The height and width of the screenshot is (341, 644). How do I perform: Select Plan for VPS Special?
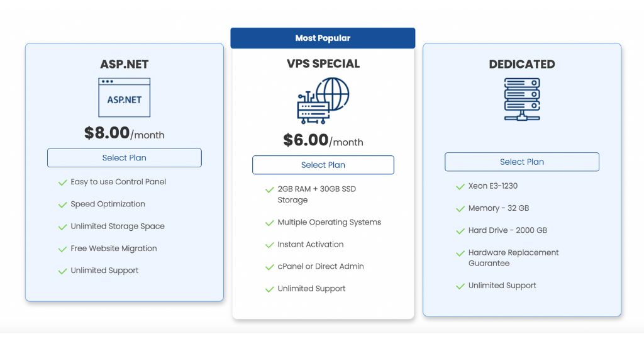point(323,165)
